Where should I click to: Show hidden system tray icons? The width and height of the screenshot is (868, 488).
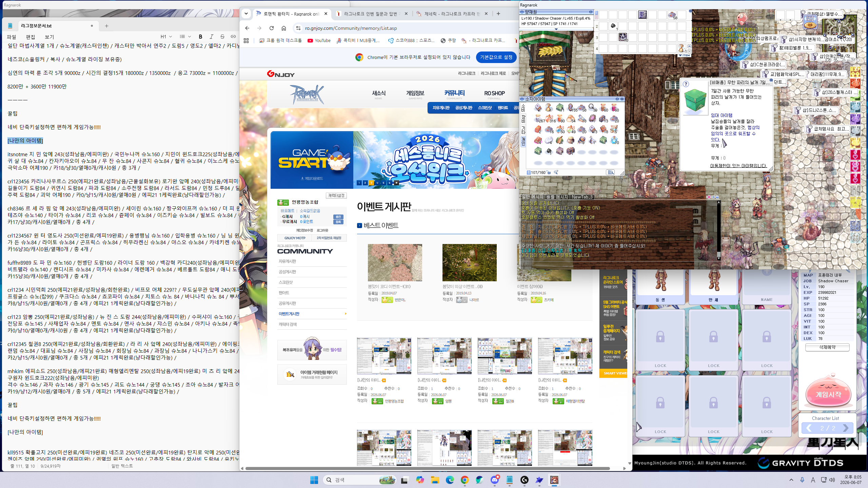[x=791, y=480]
